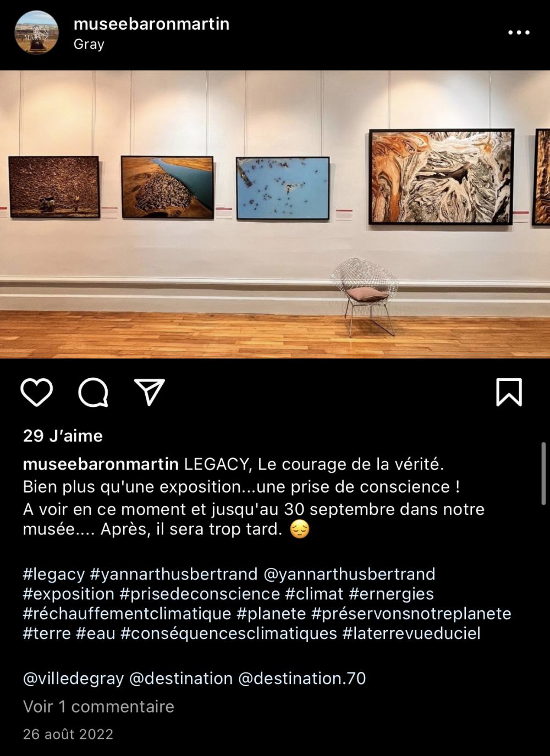Screen dimensions: 550x756
Task: Open the three-dot more options menu
Action: 518,33
